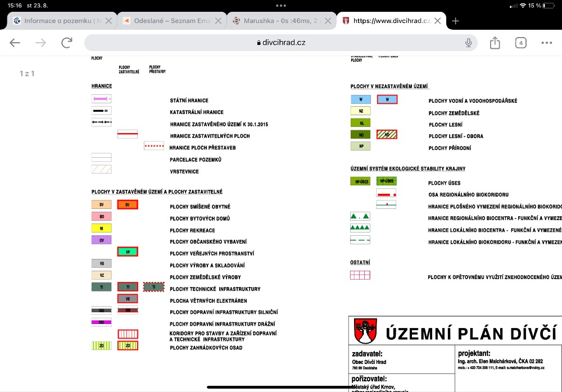Close the Marushka tab
The height and width of the screenshot is (392, 562).
click(328, 21)
